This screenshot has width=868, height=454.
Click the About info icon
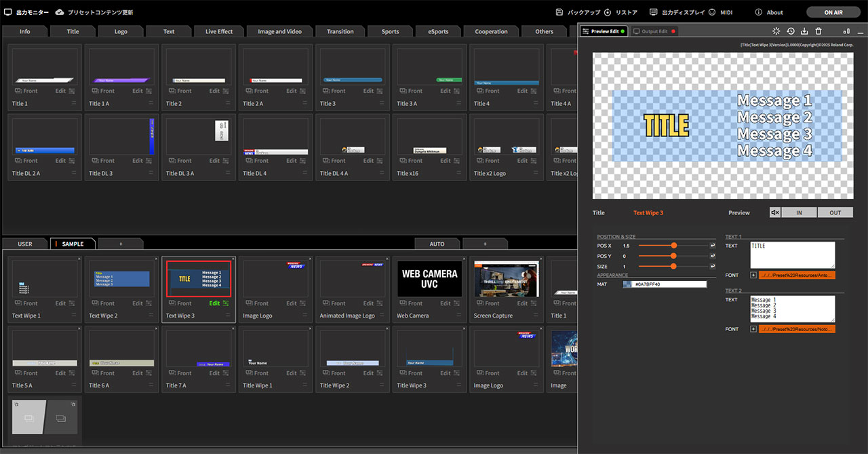point(758,12)
